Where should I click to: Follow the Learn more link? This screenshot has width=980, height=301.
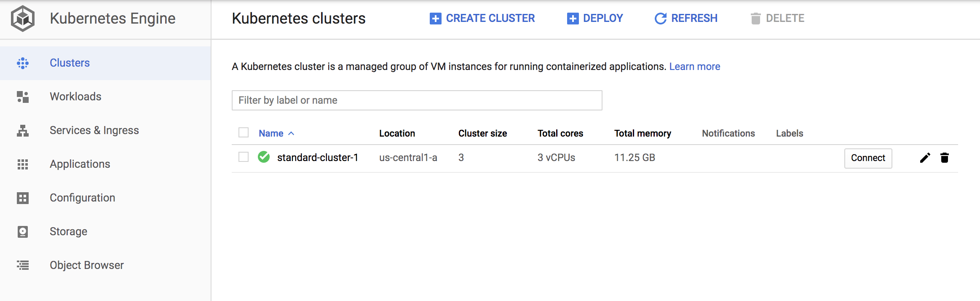tap(695, 67)
